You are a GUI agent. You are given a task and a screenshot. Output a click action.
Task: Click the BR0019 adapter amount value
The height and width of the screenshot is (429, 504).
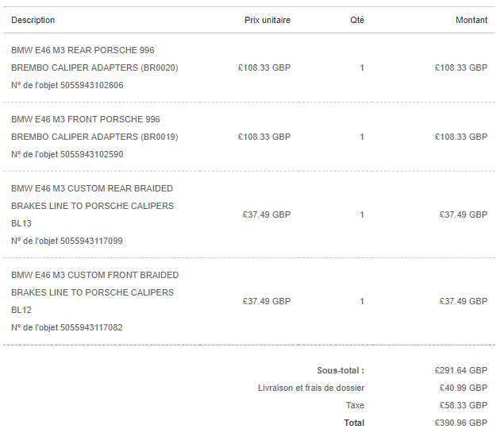[461, 137]
